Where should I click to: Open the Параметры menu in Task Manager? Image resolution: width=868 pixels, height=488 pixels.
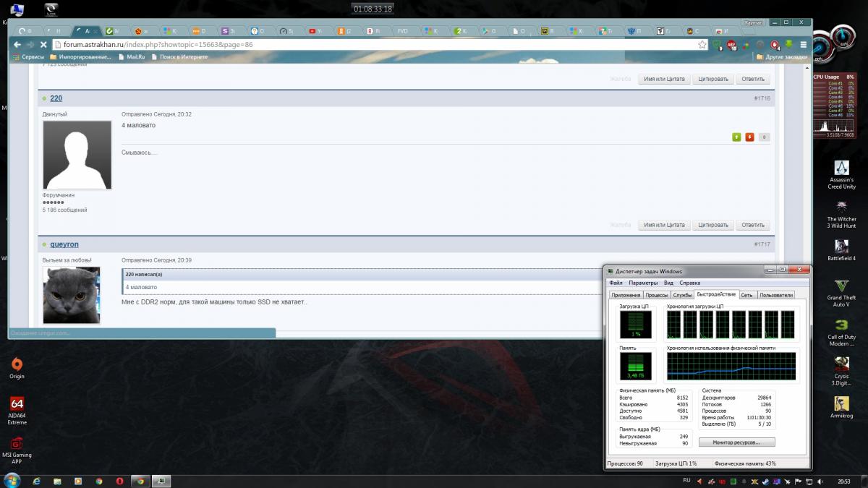coord(643,283)
